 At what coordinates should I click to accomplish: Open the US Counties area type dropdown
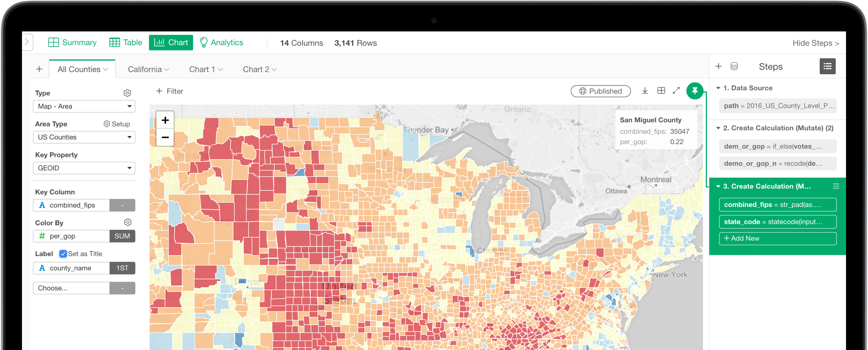click(84, 137)
